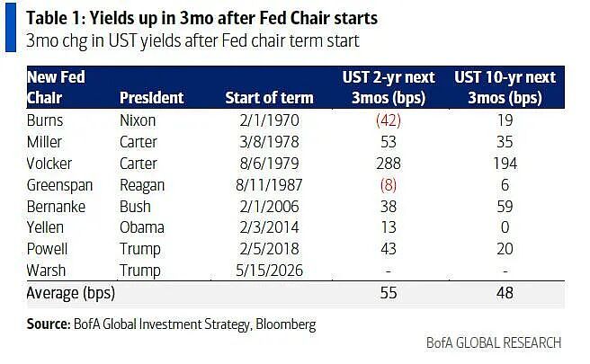Click Volcker's 194 ten-year value
590x364 pixels.
tap(505, 164)
